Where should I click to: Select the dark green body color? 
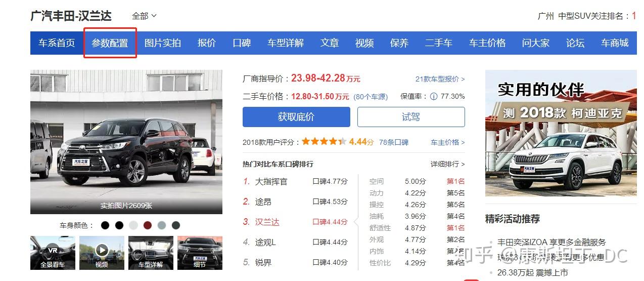[176, 225]
